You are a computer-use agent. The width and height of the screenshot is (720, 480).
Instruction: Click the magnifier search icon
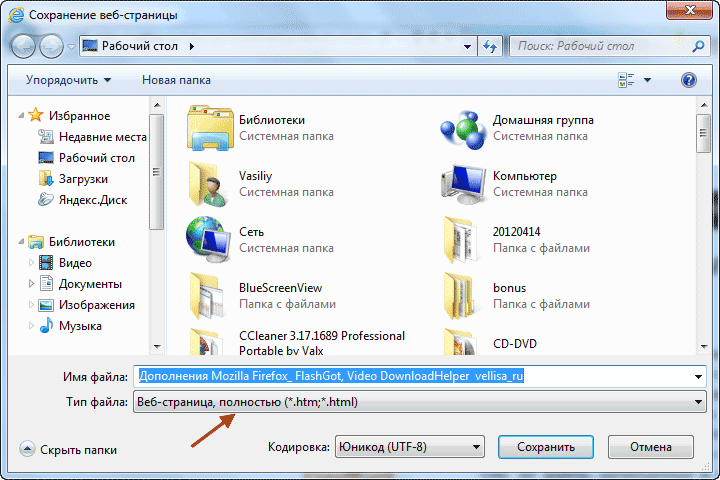coord(698,46)
